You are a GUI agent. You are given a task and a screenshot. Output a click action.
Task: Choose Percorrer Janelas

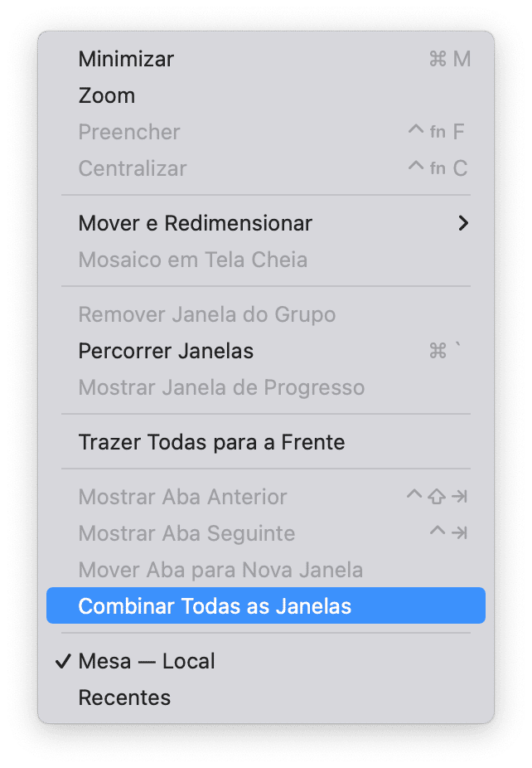[266, 351]
